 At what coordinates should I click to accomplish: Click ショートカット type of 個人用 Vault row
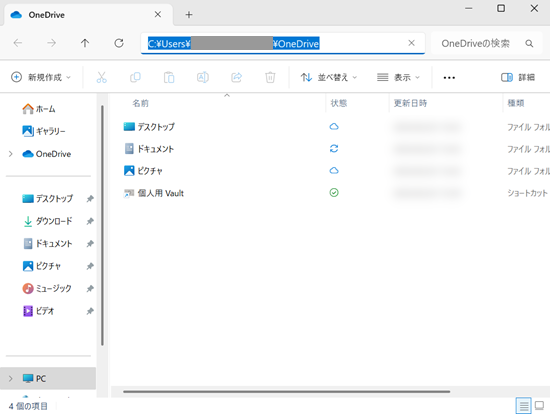(x=527, y=193)
